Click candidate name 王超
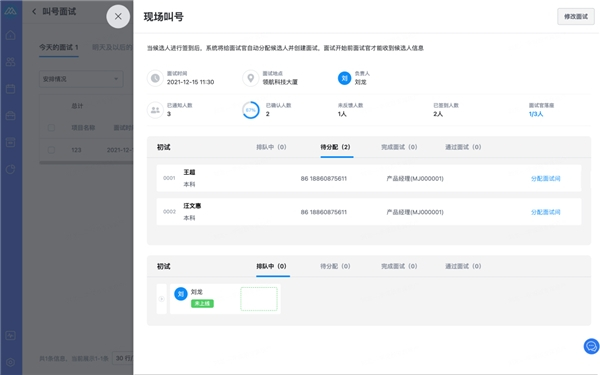This screenshot has height=375, width=600. click(189, 172)
